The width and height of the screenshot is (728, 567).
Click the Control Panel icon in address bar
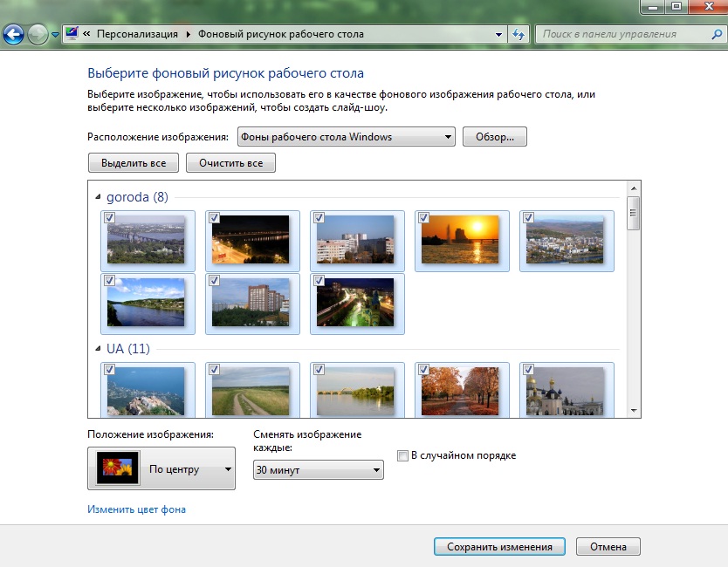[72, 33]
